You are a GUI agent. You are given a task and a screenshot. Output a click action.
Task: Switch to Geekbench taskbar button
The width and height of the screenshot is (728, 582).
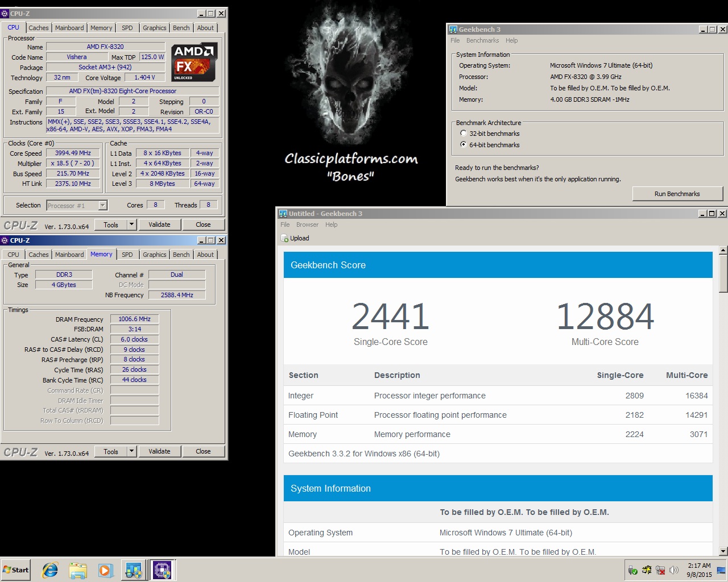click(x=134, y=570)
